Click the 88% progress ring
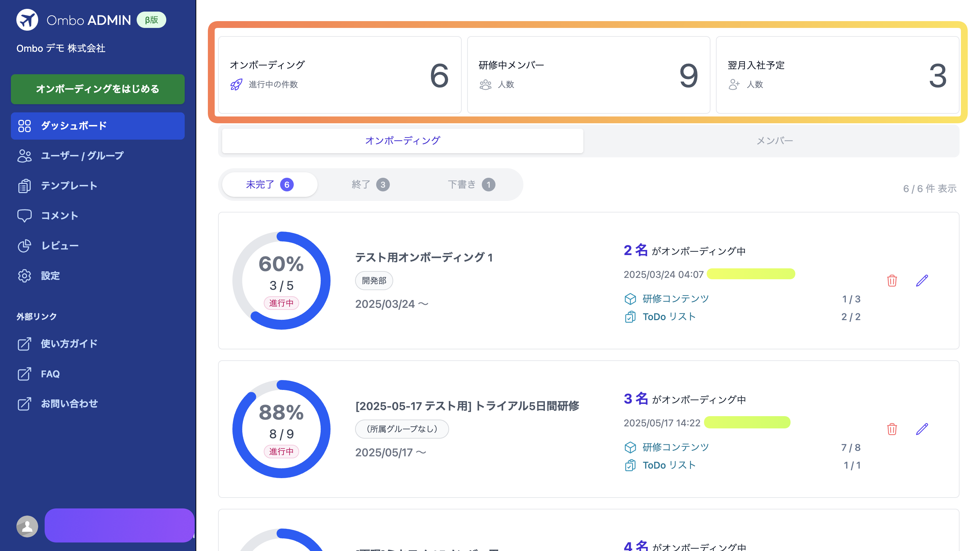Screen dimensions: 980x551 coord(281,429)
